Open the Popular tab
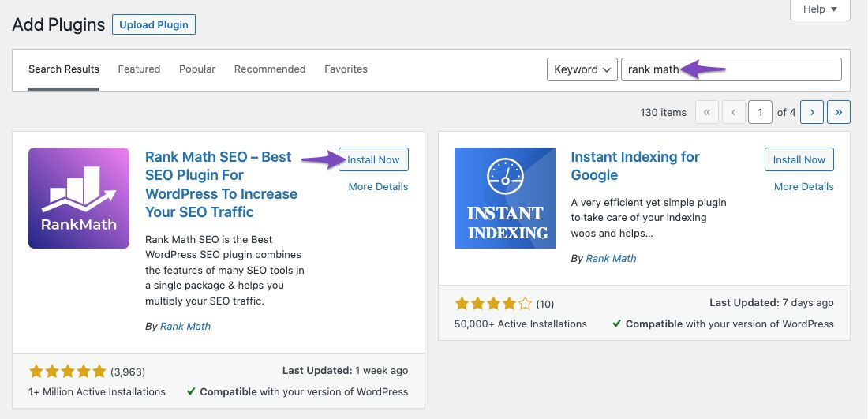 (x=197, y=69)
